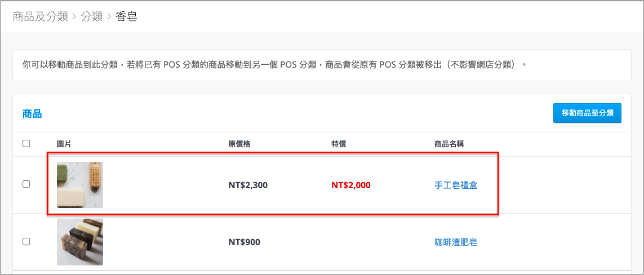
Task: Open the 咖啡渣肥皂 product name link
Action: coord(456,242)
